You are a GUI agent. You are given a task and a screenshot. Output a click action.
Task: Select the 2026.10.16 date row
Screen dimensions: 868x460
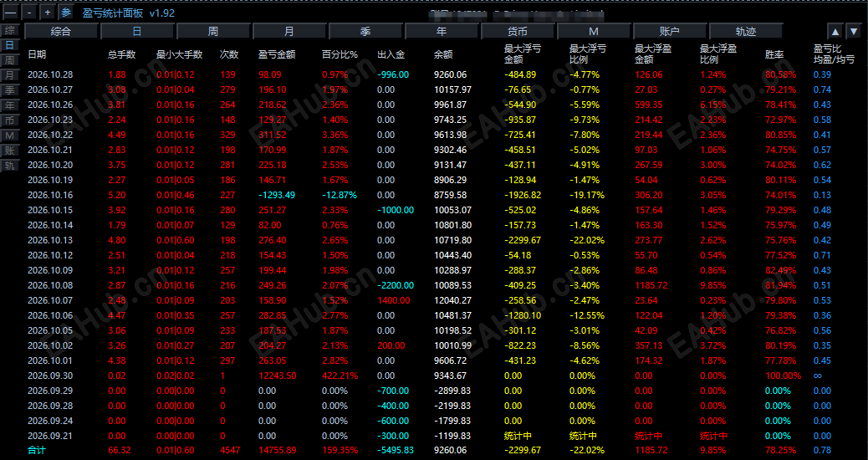(x=50, y=195)
